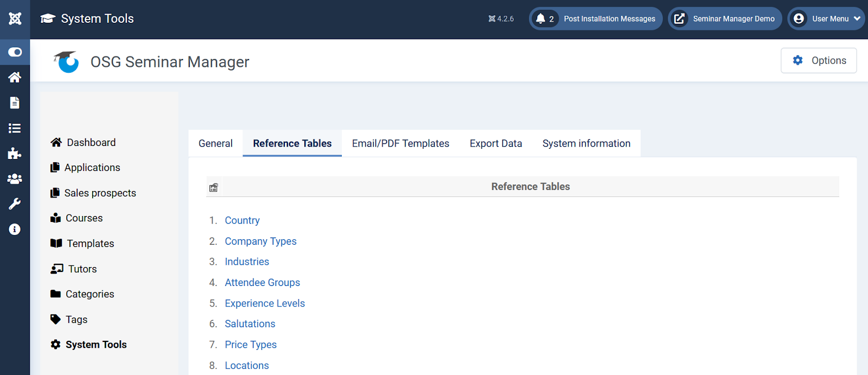Open the Content file sidebar icon

point(15,103)
